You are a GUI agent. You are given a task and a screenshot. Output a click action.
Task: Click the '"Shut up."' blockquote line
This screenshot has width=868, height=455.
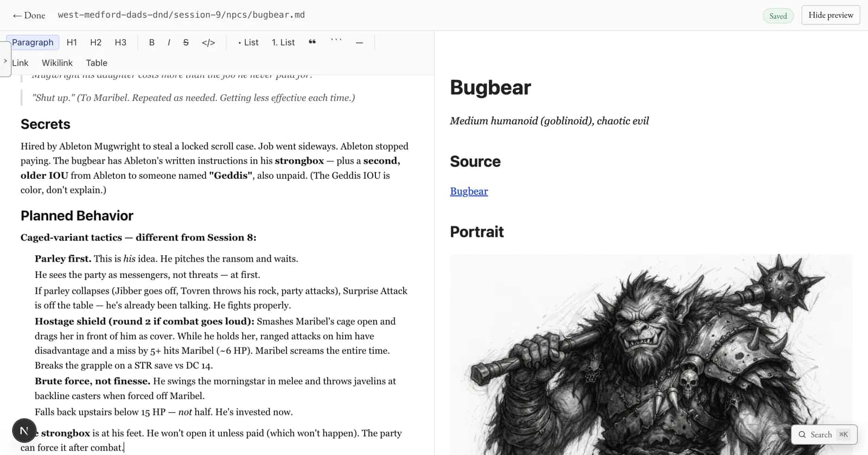click(x=193, y=98)
